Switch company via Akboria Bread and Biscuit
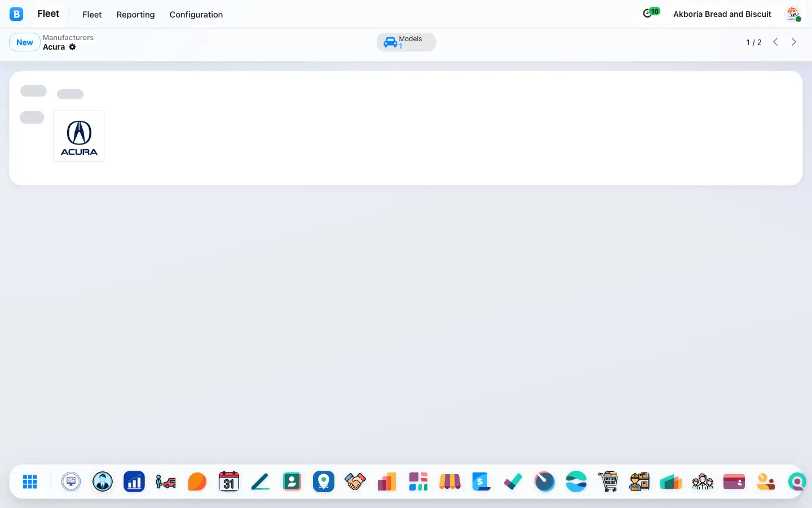The image size is (812, 508). pyautogui.click(x=722, y=14)
